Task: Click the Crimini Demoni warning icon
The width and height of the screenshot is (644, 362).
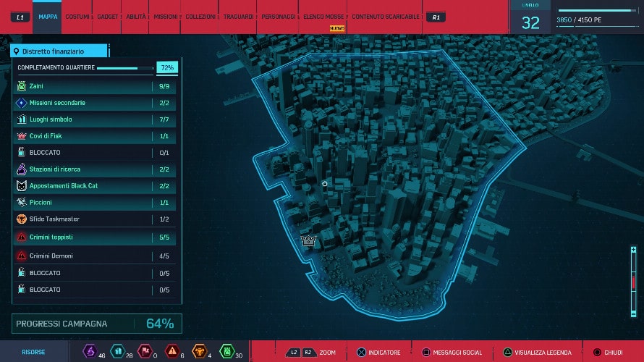Action: point(22,256)
